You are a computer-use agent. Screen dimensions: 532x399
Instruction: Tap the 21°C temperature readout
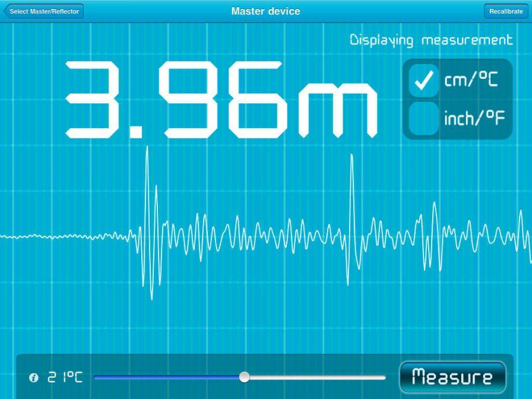point(65,378)
